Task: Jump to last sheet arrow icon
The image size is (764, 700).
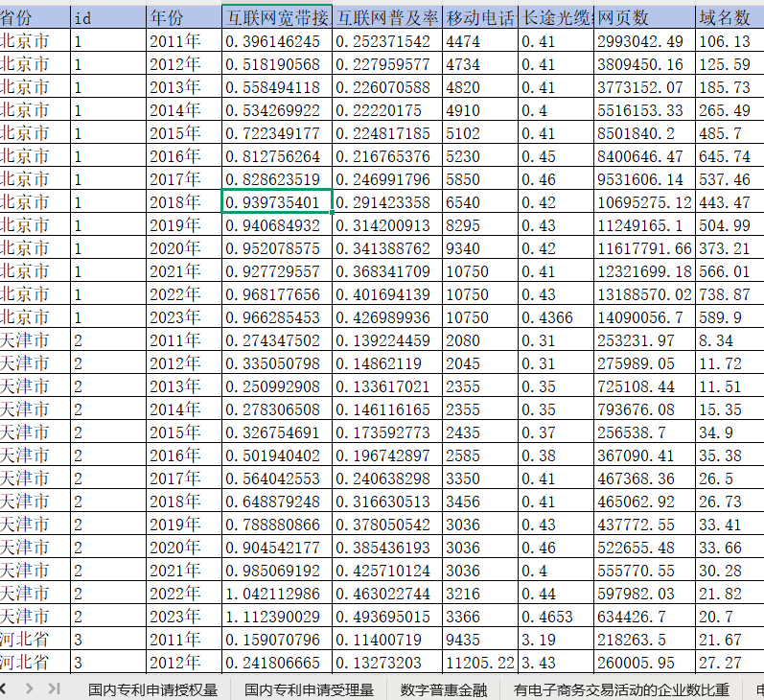Action: (x=54, y=688)
